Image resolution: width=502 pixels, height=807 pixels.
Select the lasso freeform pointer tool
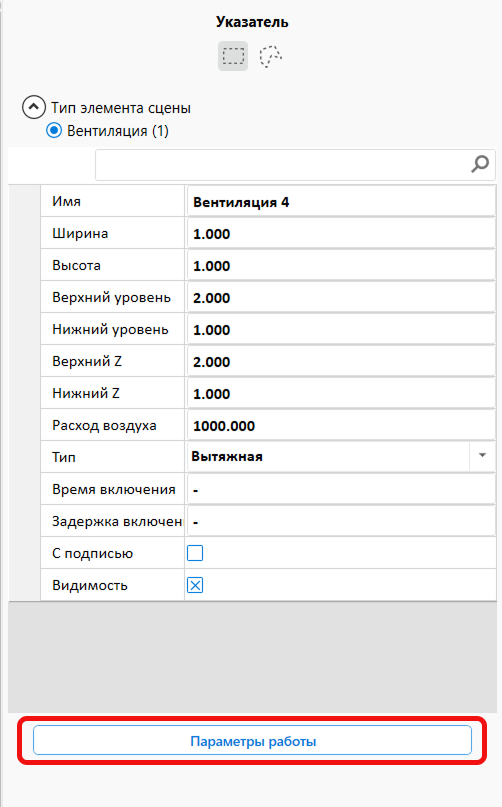pos(270,56)
